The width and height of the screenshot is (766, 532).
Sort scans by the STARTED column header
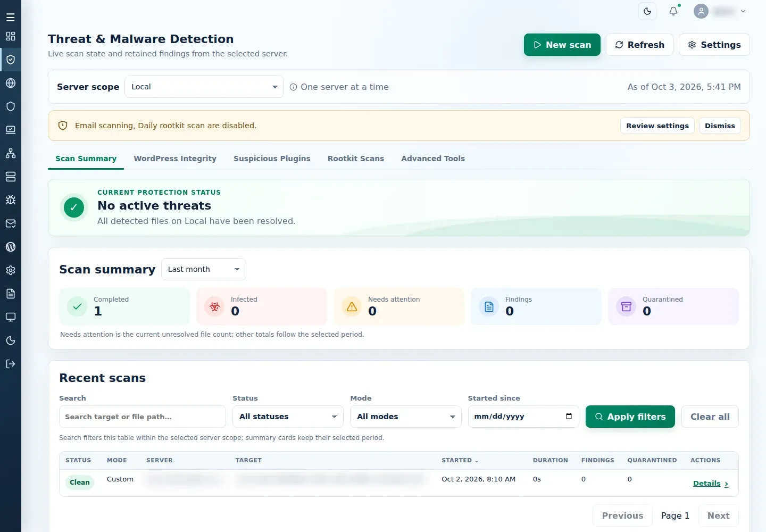tap(460, 460)
